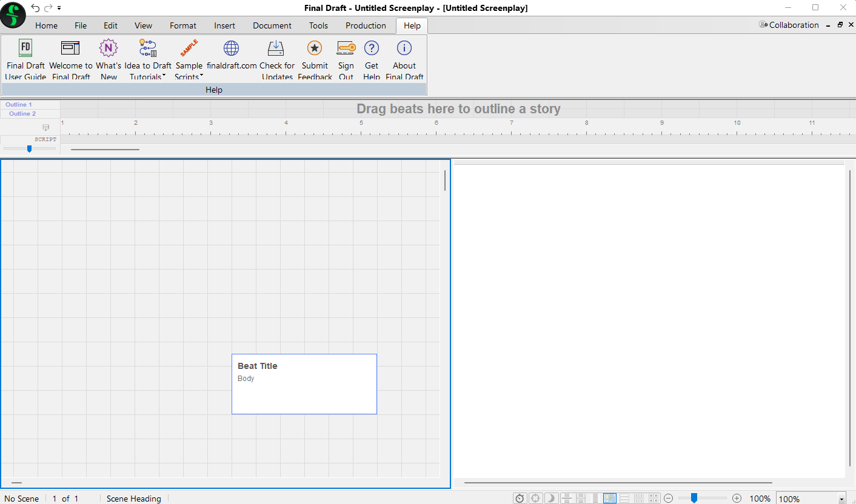
Task: Expand Idea to Draft Tutorials menu
Action: [148, 59]
